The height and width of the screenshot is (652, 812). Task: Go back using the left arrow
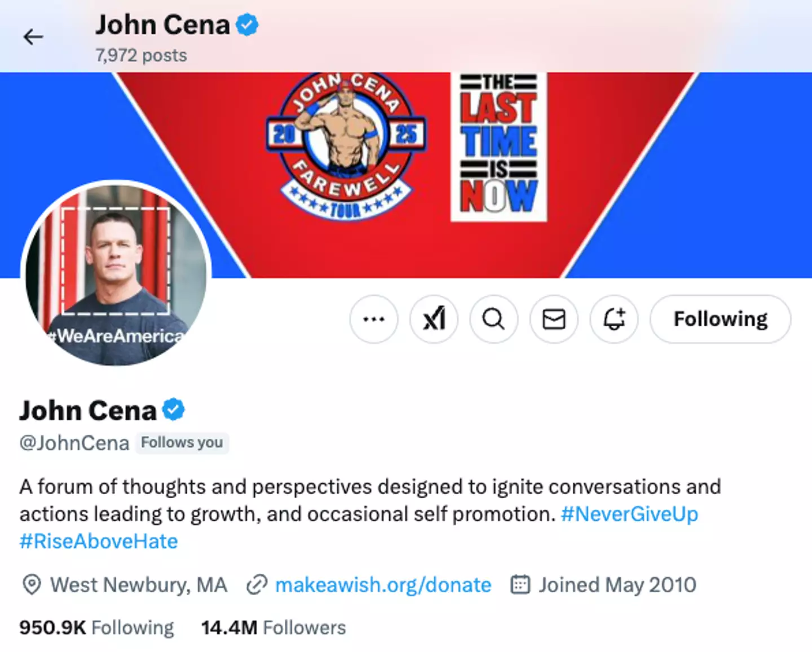(x=33, y=37)
